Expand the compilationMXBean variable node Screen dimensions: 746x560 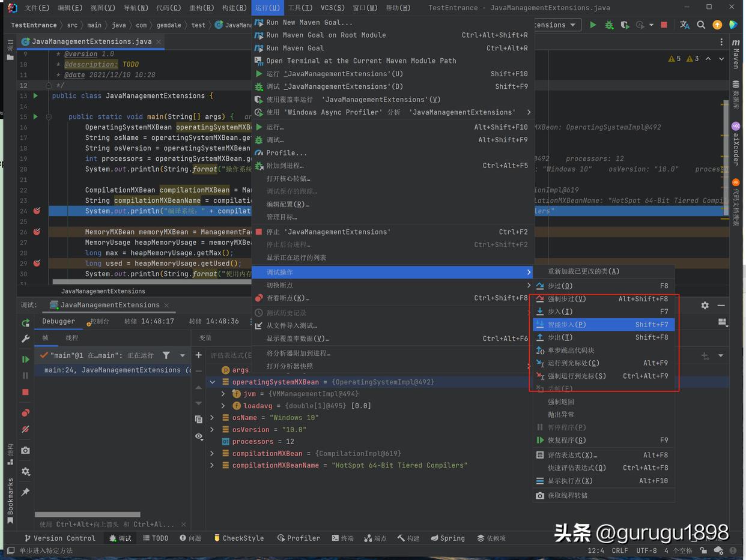pos(212,453)
